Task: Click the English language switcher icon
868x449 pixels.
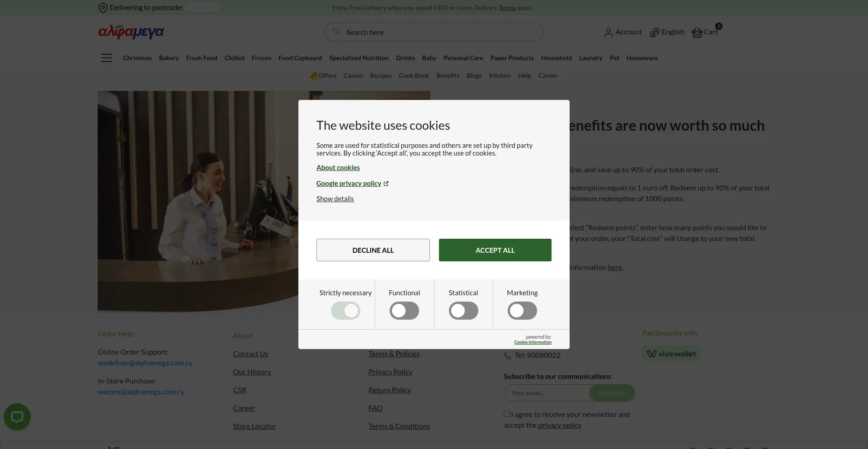Action: tap(654, 33)
